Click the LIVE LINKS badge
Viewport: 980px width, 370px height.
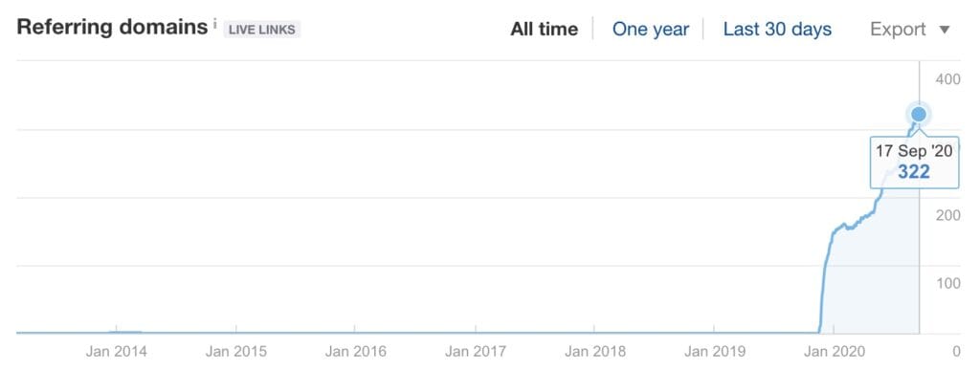(x=262, y=30)
